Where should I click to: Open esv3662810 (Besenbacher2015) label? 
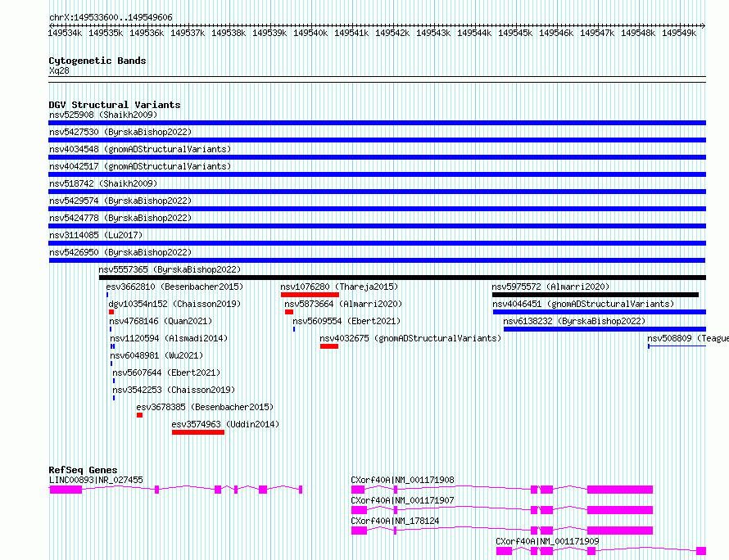(174, 287)
